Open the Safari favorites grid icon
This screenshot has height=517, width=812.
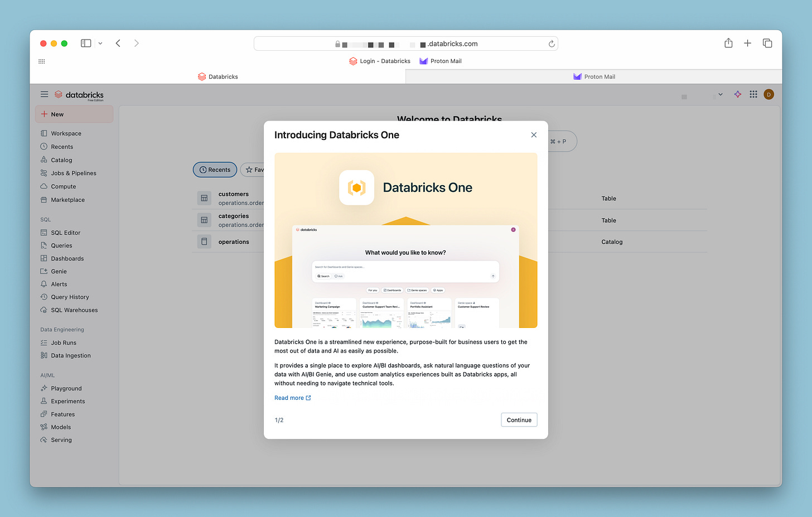pyautogui.click(x=41, y=61)
